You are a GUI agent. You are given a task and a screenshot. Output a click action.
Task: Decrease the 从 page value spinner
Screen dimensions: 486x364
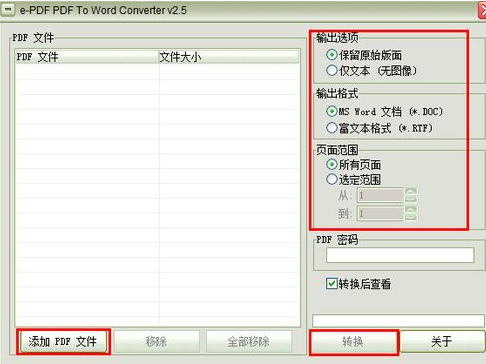[411, 199]
